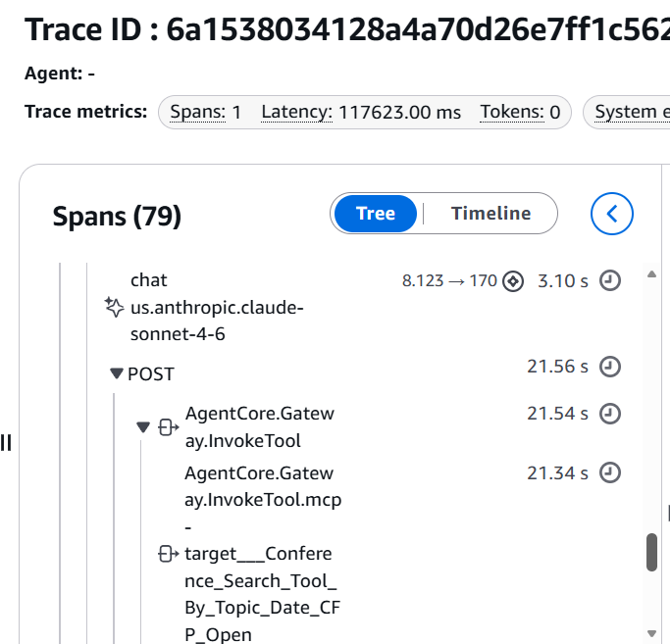
Task: Click the Agent: - label
Action: pos(60,74)
